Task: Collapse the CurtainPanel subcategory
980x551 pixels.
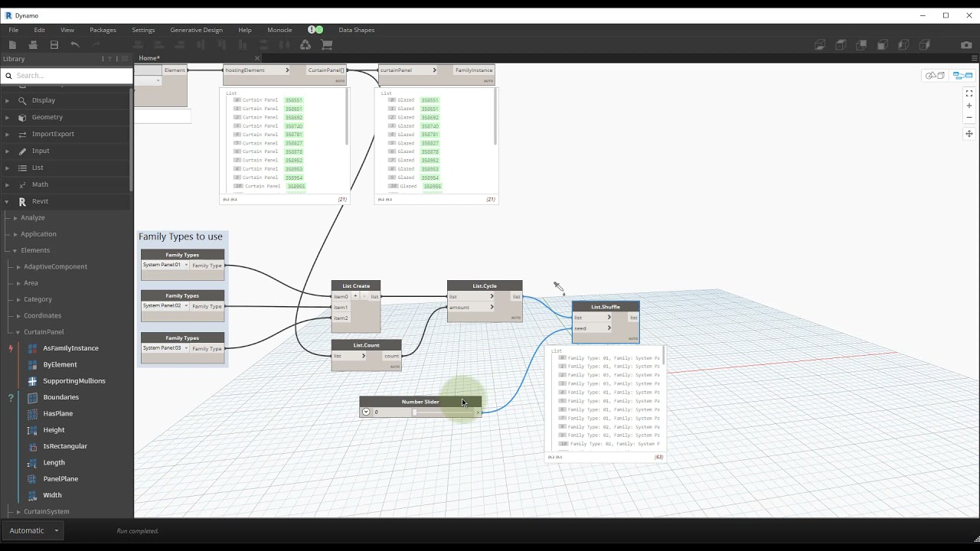Action: coord(18,332)
